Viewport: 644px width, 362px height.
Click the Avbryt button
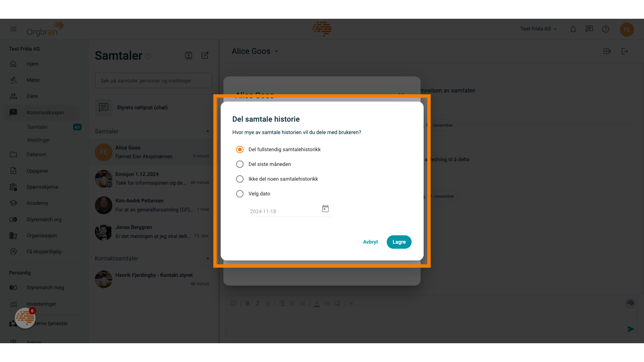(x=370, y=242)
